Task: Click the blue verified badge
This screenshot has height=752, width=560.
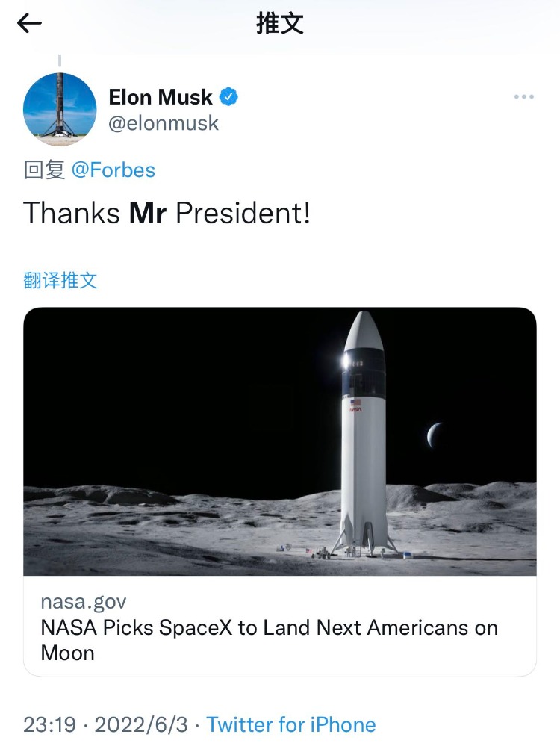Action: [228, 97]
